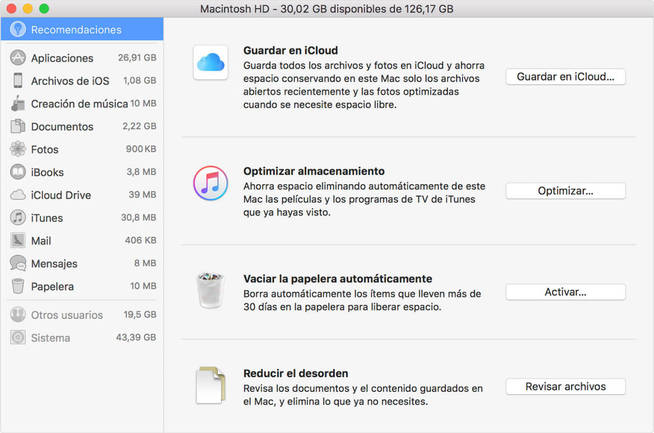Click the Optimizar... button
The width and height of the screenshot is (654, 433).
566,191
